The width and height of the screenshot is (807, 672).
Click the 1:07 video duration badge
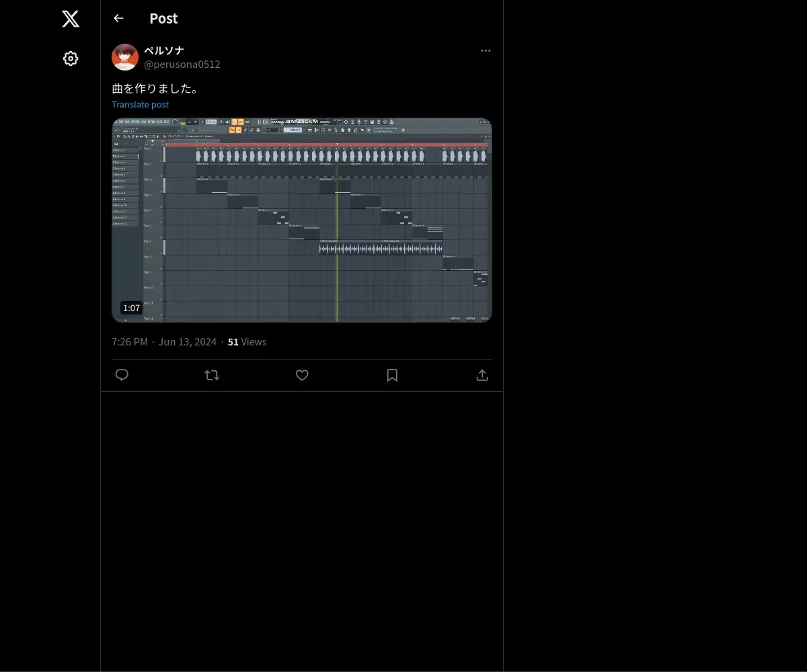click(131, 308)
